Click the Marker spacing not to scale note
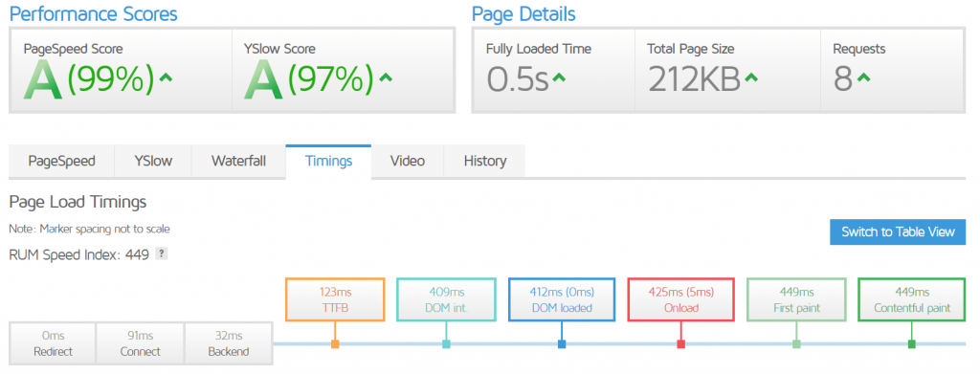The image size is (980, 374). coord(89,230)
